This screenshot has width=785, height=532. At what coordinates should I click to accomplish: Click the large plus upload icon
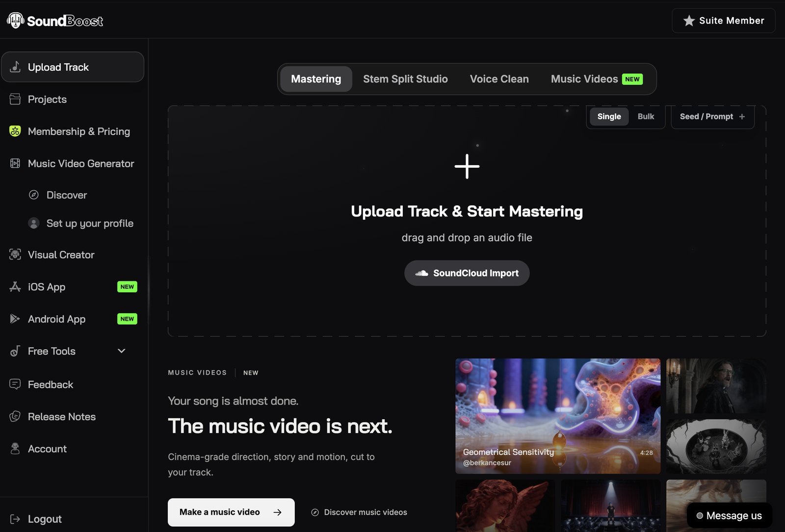click(467, 166)
